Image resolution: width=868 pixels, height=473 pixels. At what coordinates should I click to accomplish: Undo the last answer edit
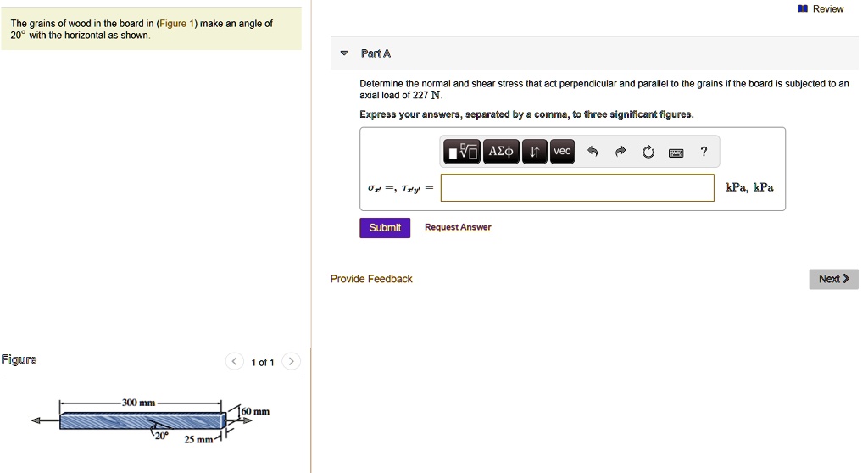coord(593,153)
